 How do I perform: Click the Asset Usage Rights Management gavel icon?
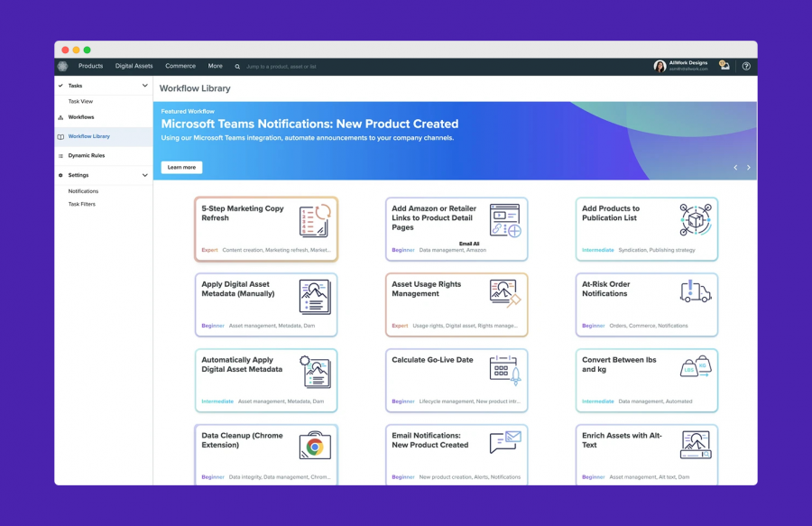[x=505, y=293]
